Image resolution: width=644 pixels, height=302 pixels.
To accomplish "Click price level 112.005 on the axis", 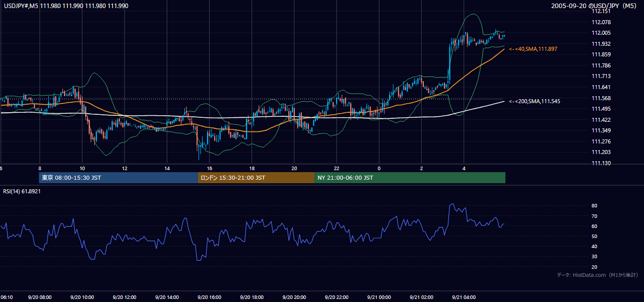I will click(x=601, y=33).
